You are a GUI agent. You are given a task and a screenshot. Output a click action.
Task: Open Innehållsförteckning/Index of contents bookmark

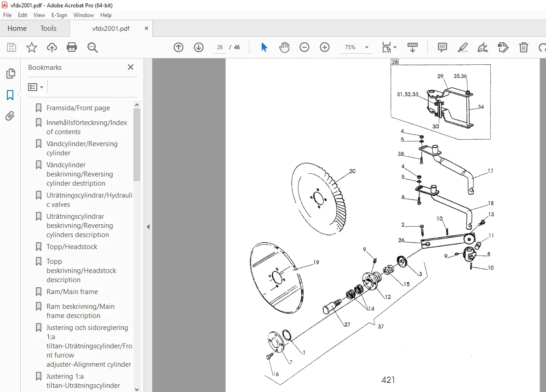86,127
